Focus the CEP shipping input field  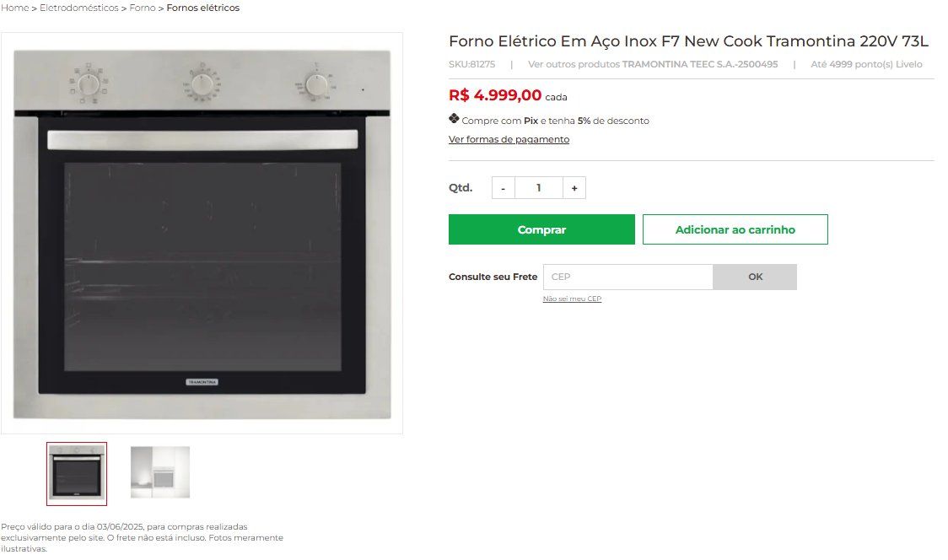point(628,277)
